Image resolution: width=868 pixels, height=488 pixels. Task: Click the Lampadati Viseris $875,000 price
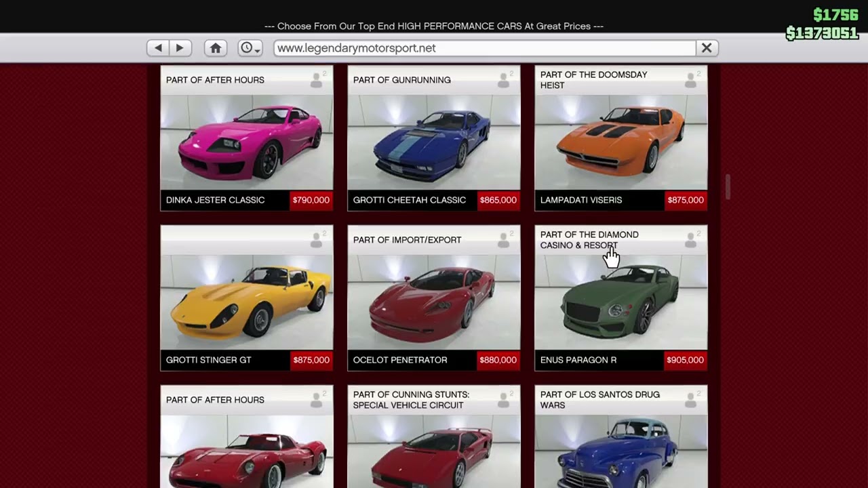pos(686,200)
